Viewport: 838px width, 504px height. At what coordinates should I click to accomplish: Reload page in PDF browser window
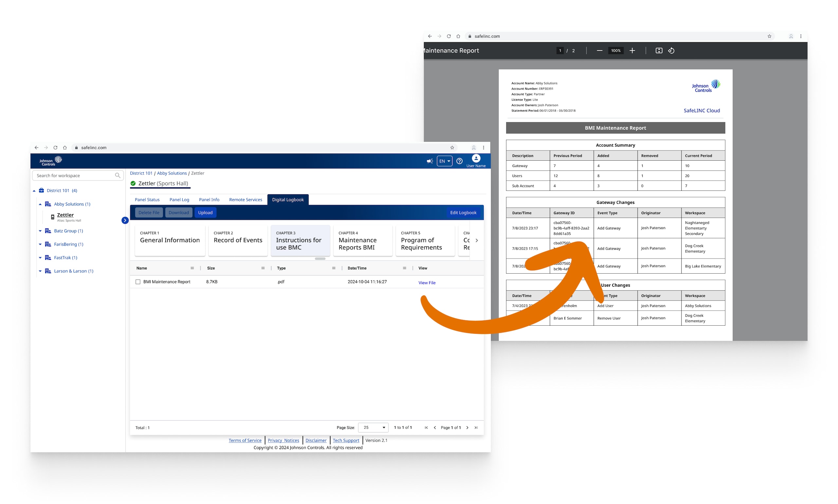click(449, 36)
